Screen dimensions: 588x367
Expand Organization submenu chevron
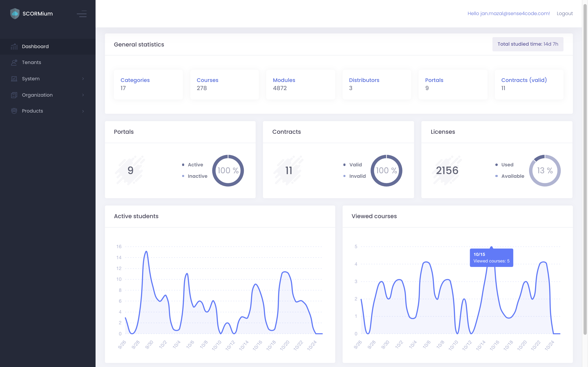[83, 95]
